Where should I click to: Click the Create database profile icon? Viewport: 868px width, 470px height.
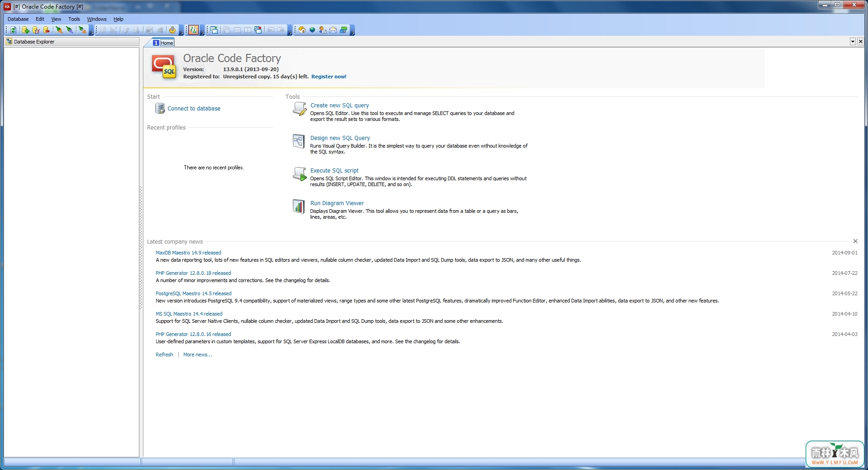(25, 30)
